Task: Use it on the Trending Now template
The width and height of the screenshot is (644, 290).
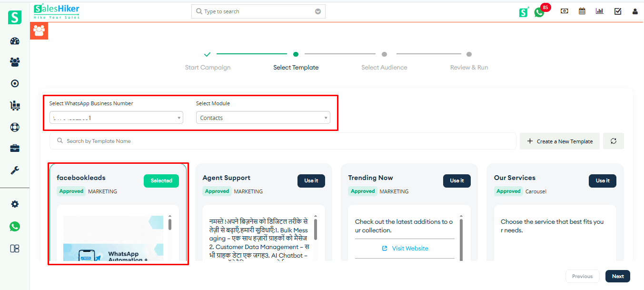Action: [456, 180]
